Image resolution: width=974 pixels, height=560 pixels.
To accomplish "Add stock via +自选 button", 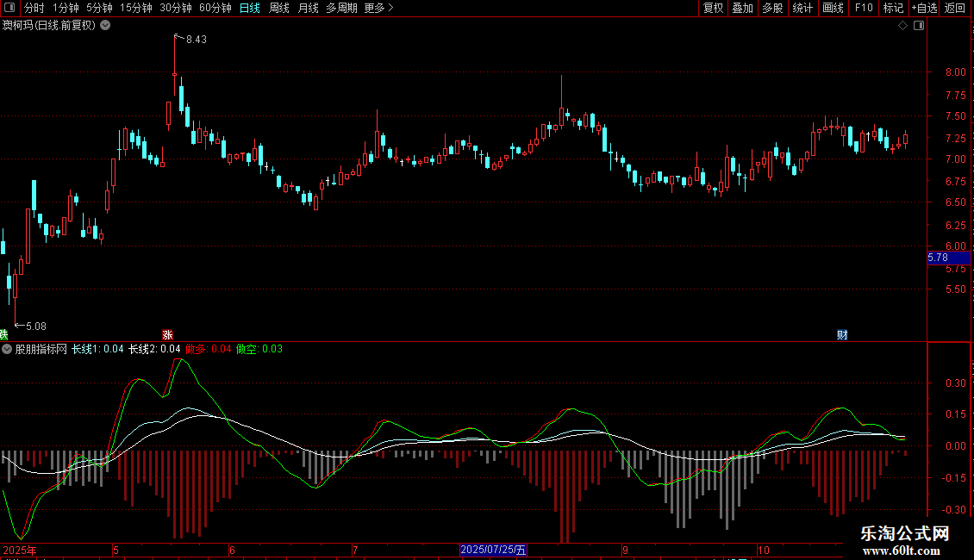I will pyautogui.click(x=924, y=8).
